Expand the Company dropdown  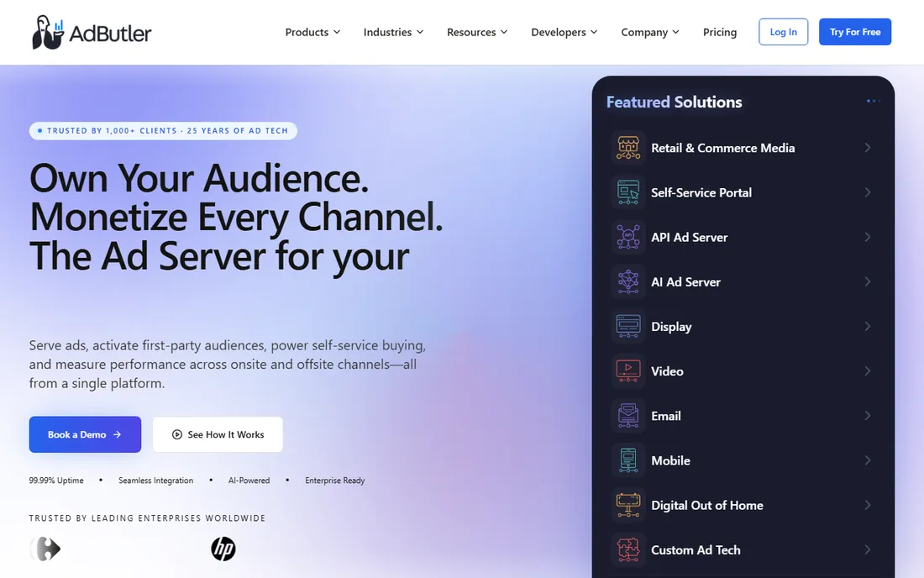pos(650,33)
